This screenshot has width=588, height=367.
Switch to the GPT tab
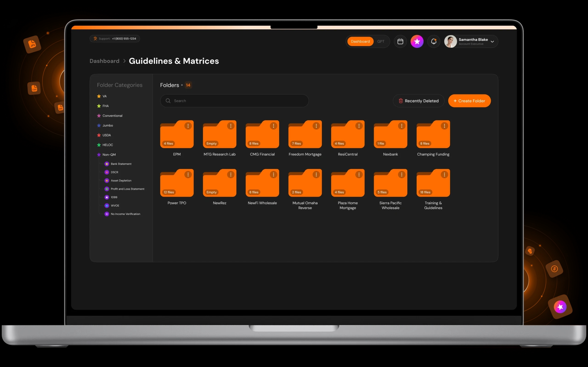(x=381, y=41)
